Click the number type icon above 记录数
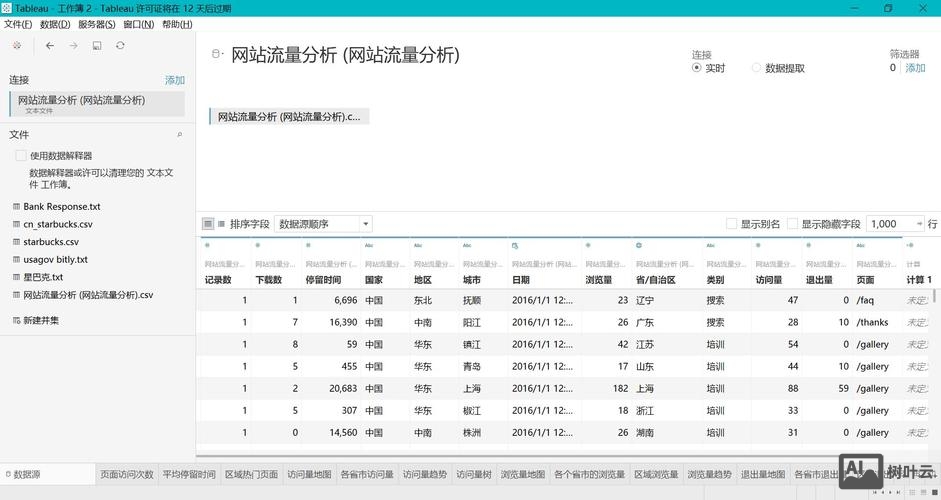Image resolution: width=941 pixels, height=500 pixels. [208, 245]
